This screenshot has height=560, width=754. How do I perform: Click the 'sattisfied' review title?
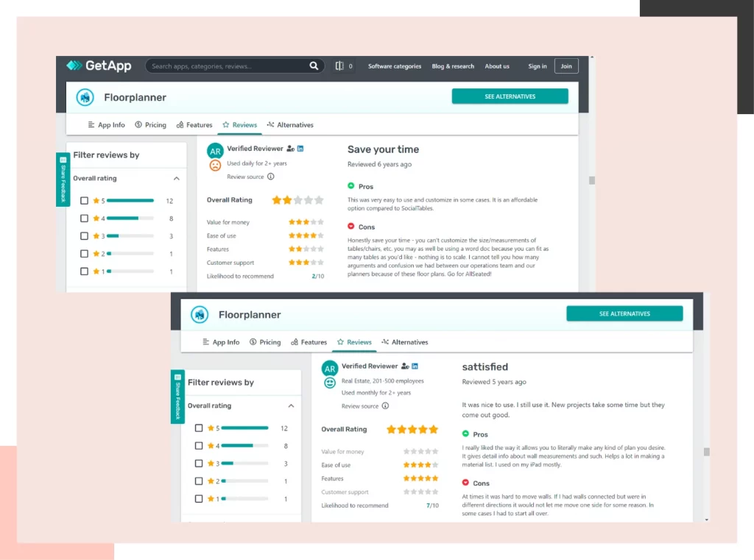485,366
